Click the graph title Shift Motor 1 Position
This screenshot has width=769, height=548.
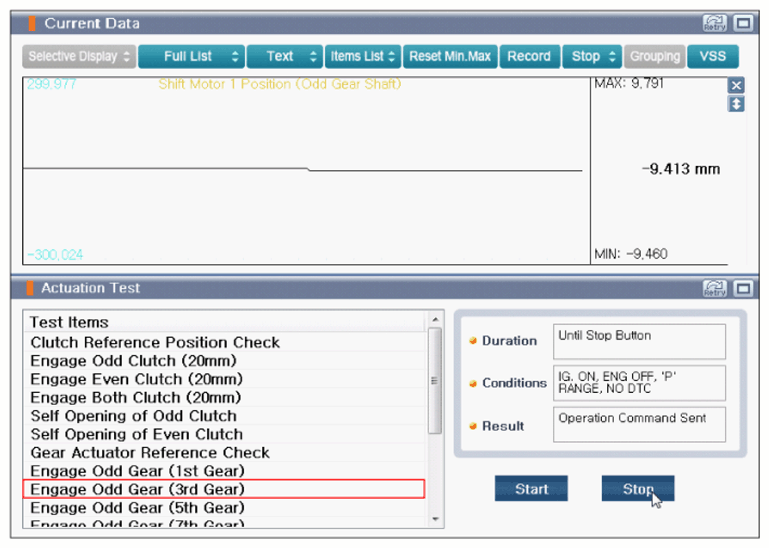click(x=280, y=84)
